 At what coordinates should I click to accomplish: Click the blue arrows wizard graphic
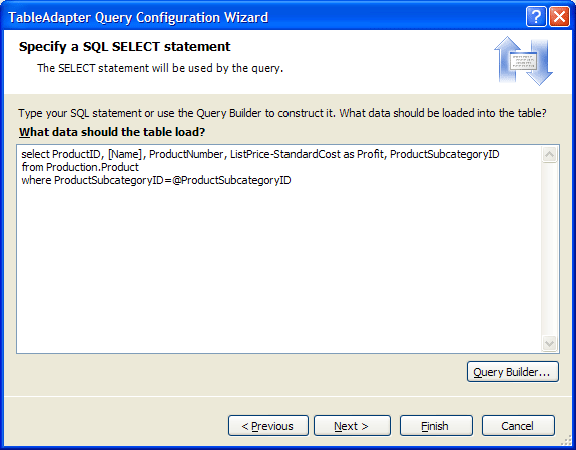click(x=523, y=61)
